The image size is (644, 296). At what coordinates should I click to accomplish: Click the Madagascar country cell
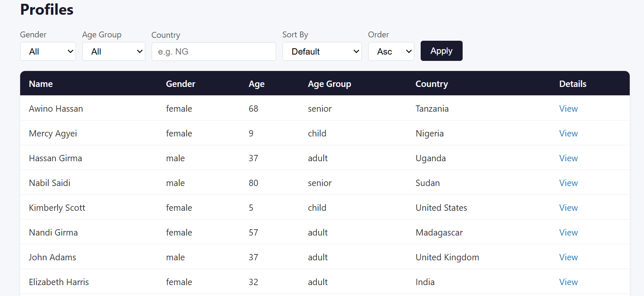[439, 233]
